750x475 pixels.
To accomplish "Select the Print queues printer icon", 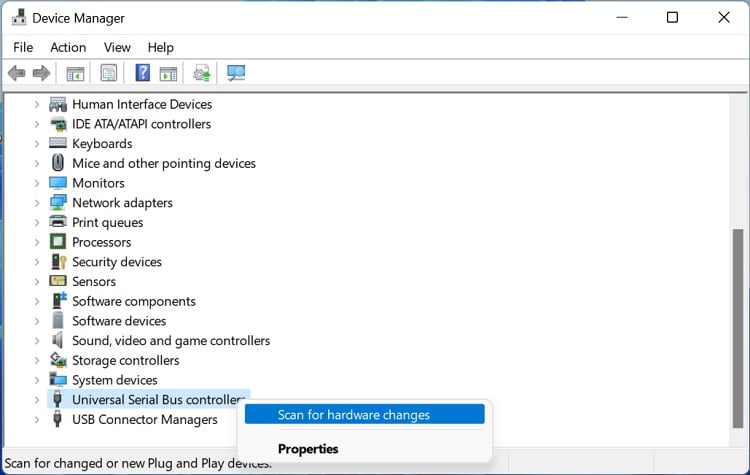I will coord(58,222).
